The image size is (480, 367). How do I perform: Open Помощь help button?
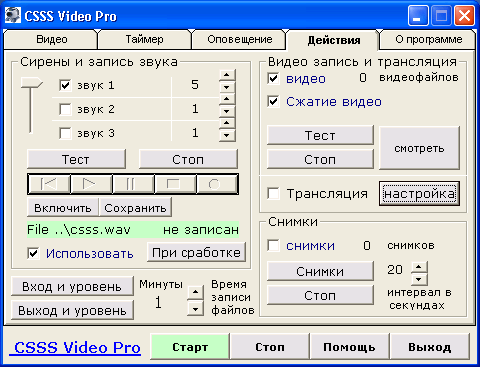click(349, 347)
